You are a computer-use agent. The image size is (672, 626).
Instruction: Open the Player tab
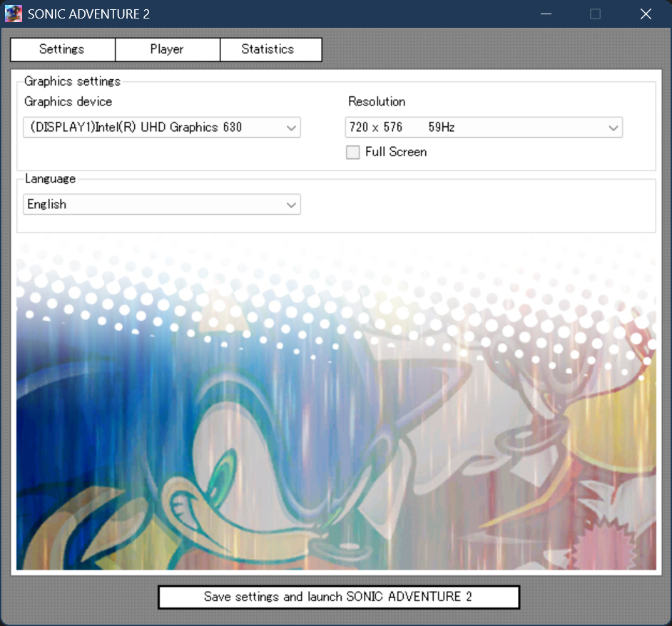[167, 49]
